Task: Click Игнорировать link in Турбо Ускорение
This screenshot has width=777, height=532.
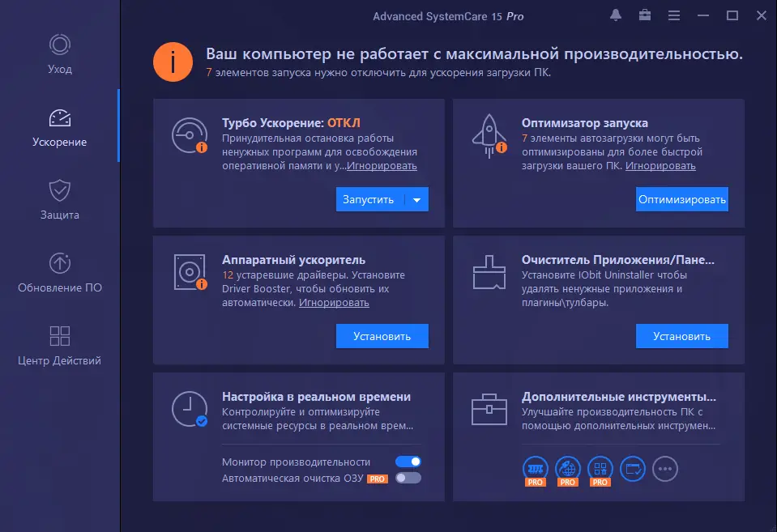Action: (382, 166)
